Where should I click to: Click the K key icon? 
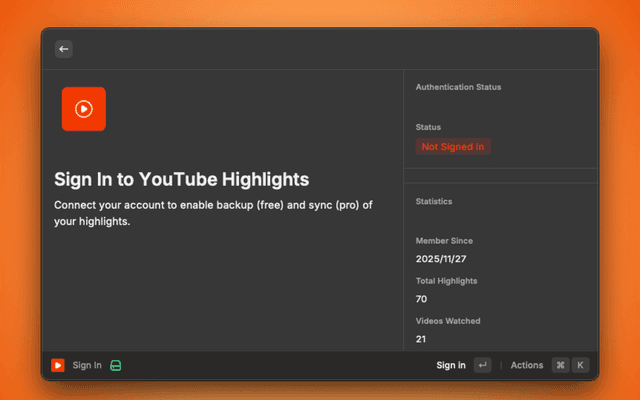coord(580,365)
